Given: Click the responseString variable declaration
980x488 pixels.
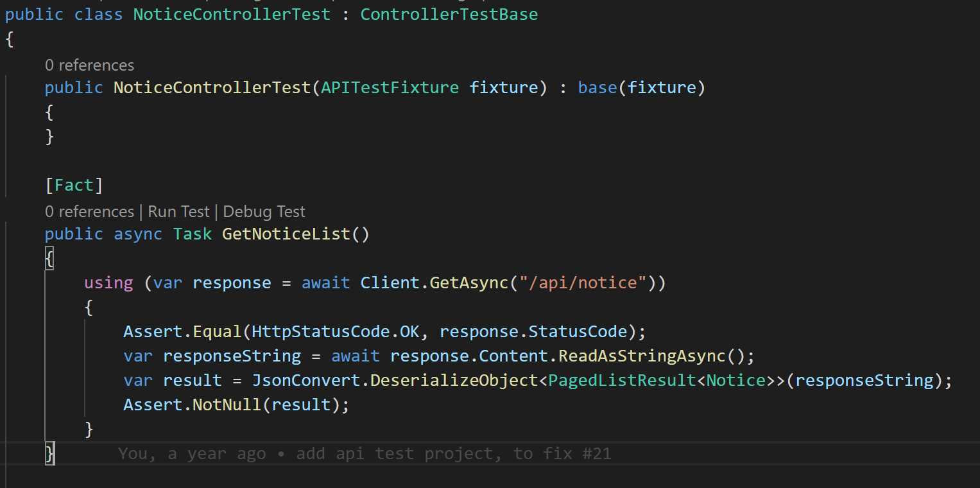Looking at the screenshot, I should pos(232,356).
